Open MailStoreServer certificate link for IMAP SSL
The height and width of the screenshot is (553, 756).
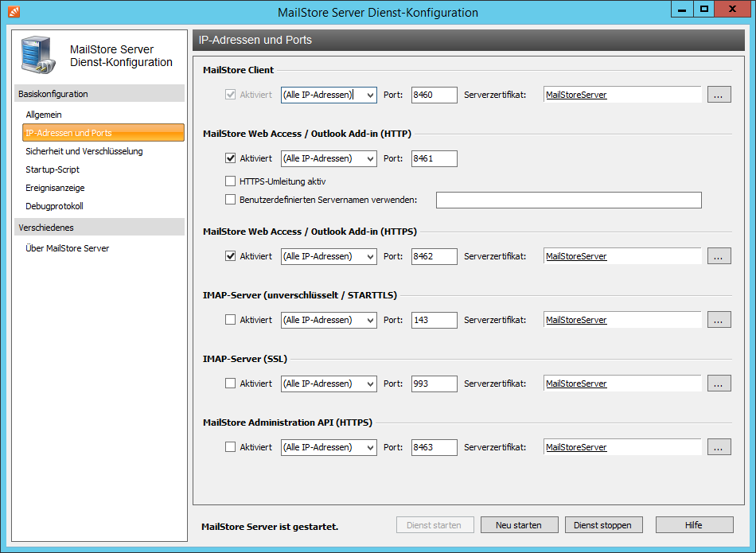pos(576,384)
